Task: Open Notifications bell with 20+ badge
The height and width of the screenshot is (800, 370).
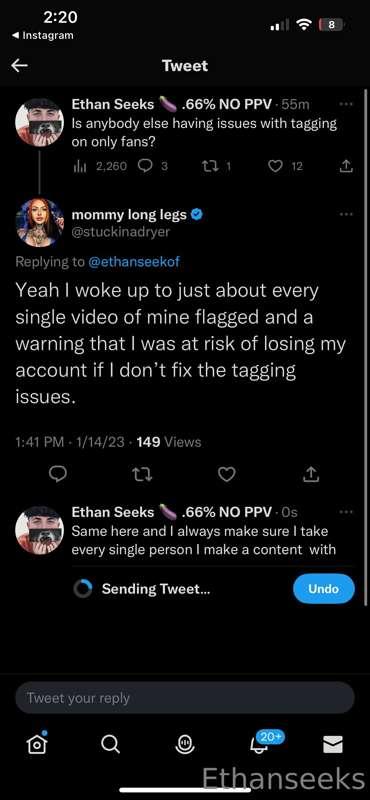Action: tap(263, 743)
